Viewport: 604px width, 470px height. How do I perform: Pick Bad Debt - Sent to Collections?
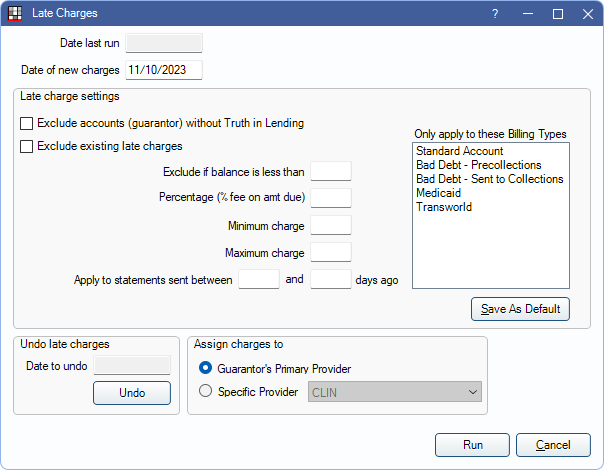point(489,180)
